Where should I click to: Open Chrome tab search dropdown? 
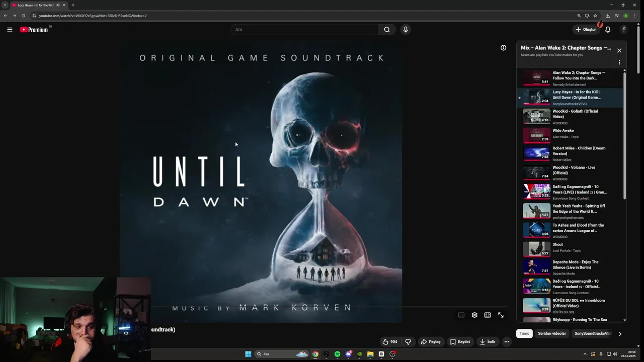coord(5,5)
